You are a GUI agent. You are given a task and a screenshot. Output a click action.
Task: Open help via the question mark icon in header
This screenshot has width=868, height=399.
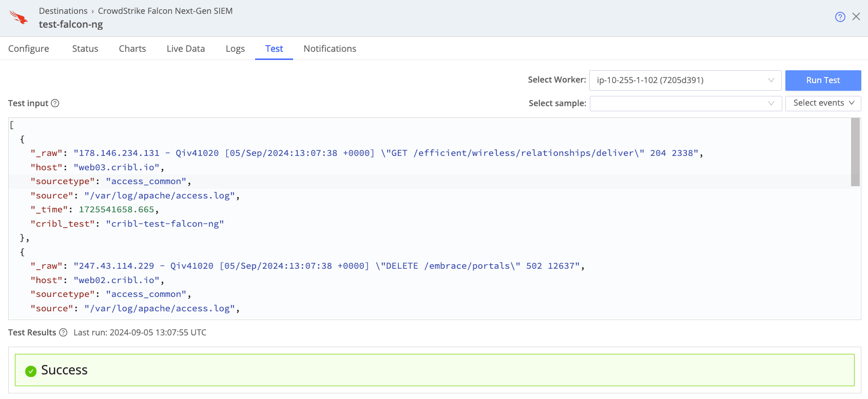pos(840,17)
